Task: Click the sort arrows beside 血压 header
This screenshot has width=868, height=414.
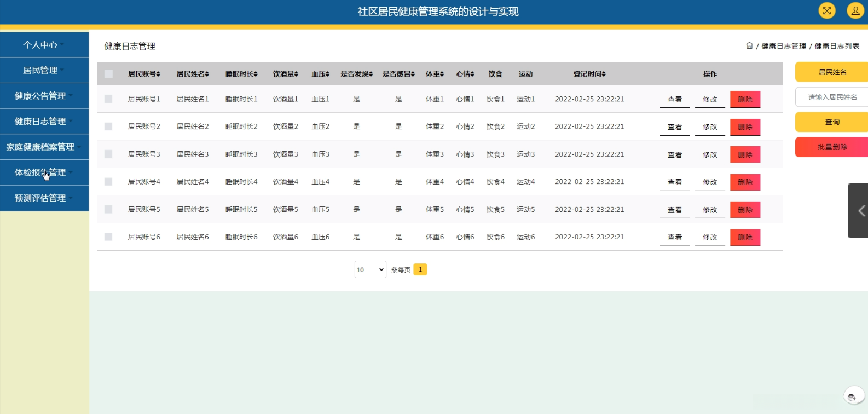Action: pyautogui.click(x=327, y=74)
